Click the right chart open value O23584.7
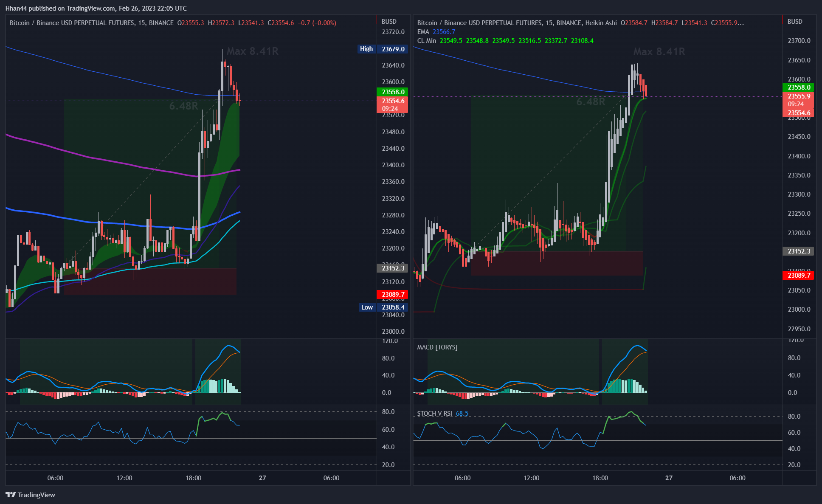Screen dimensions: 822x504 634,23
